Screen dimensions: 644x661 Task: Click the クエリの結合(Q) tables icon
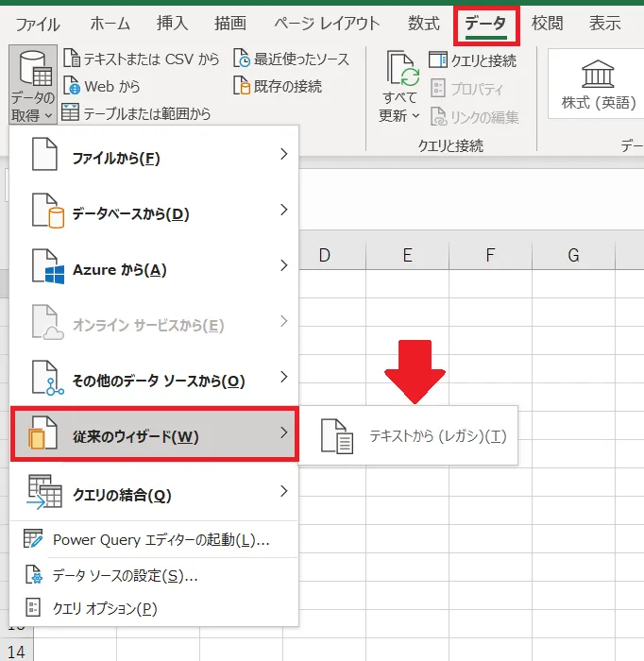(44, 492)
